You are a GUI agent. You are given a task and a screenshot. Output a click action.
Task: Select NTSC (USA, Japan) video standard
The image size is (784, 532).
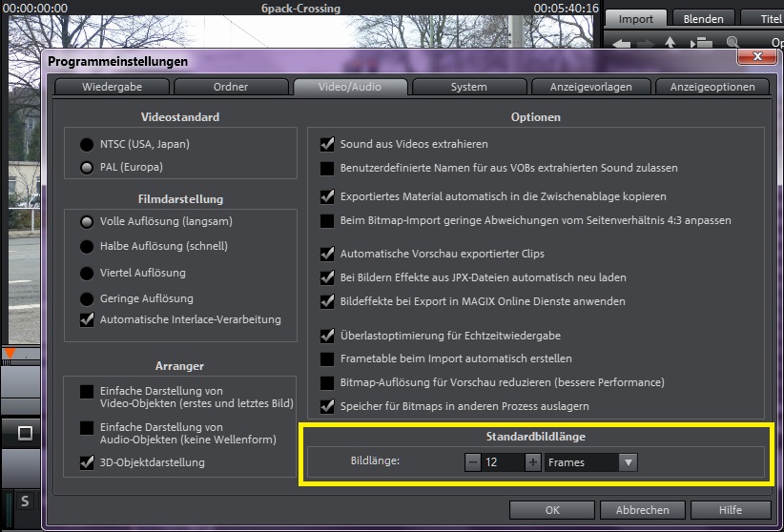click(87, 145)
